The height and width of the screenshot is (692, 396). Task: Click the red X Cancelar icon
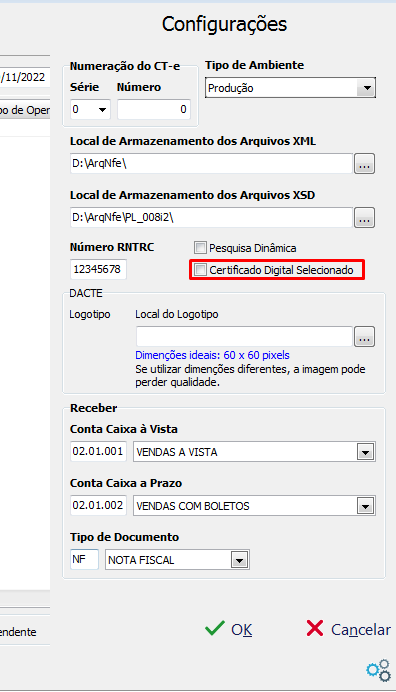(315, 628)
